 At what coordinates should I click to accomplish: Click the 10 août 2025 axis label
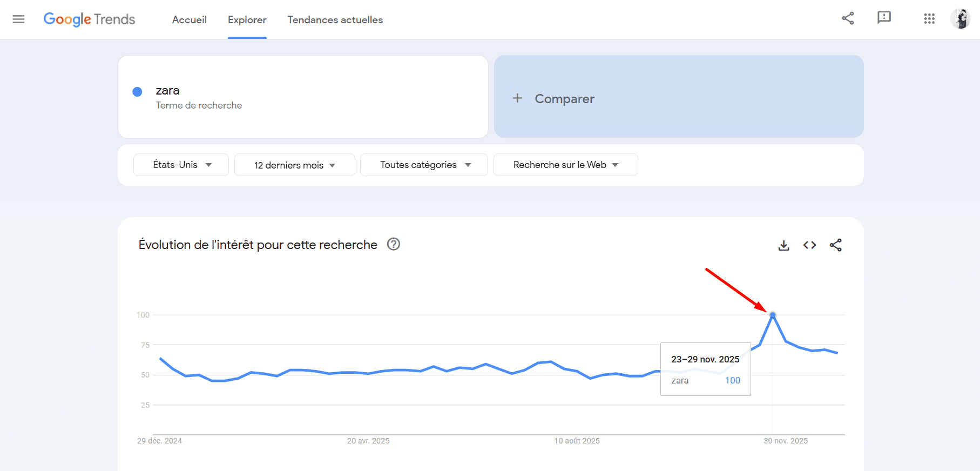pos(577,441)
